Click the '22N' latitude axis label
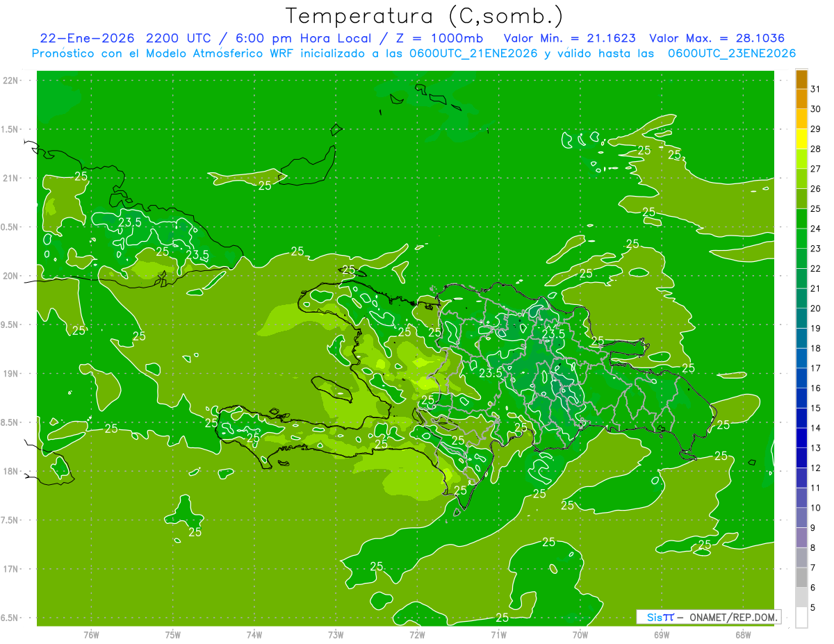 point(12,81)
